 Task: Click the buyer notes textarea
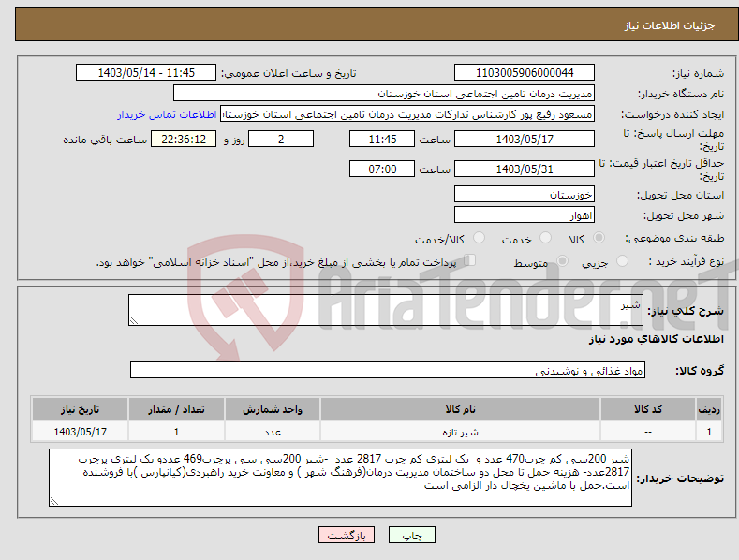(x=340, y=478)
